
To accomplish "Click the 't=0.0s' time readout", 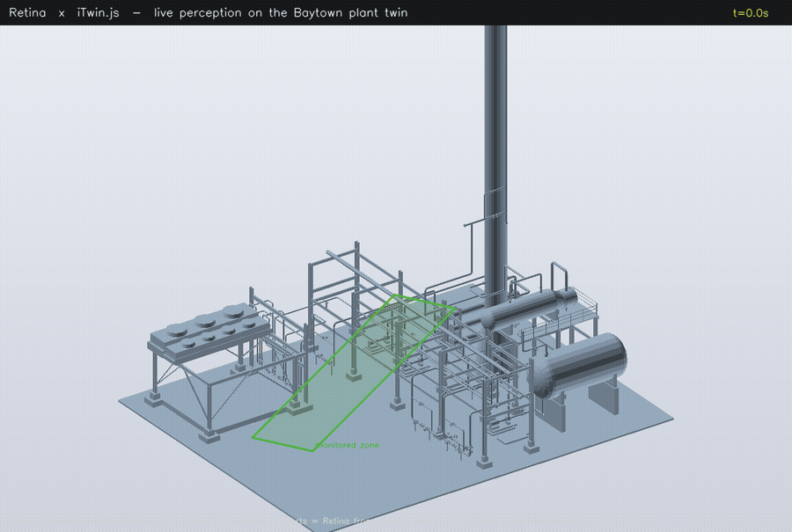I will click(750, 13).
